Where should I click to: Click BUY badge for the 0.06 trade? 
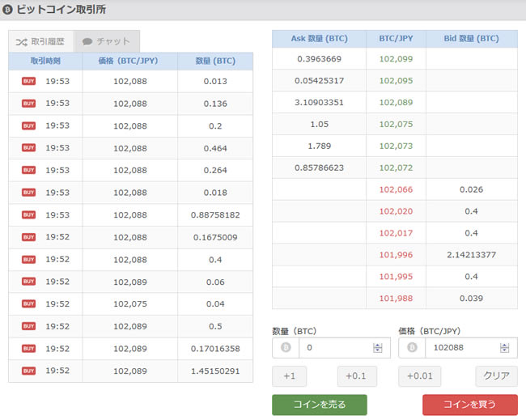pyautogui.click(x=28, y=282)
